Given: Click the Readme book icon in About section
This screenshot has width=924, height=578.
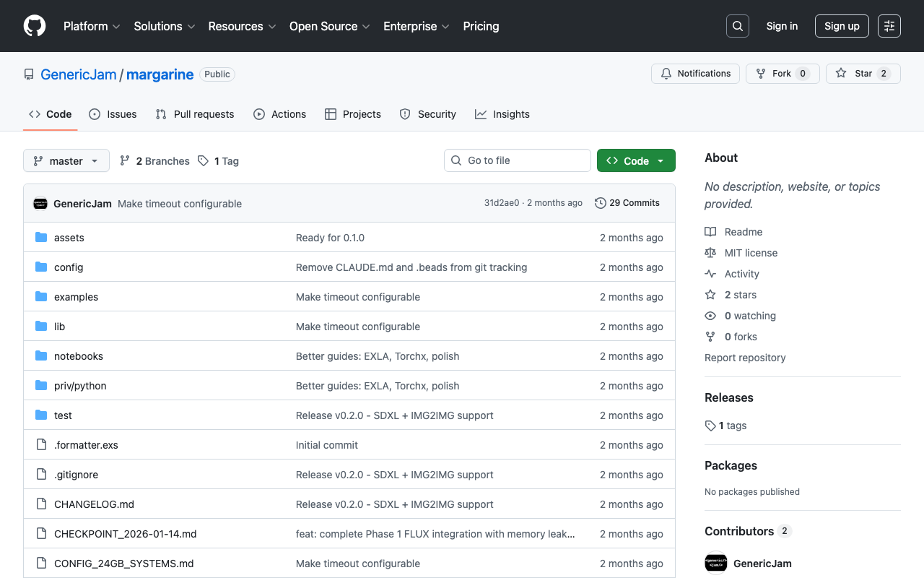Looking at the screenshot, I should coord(711,231).
